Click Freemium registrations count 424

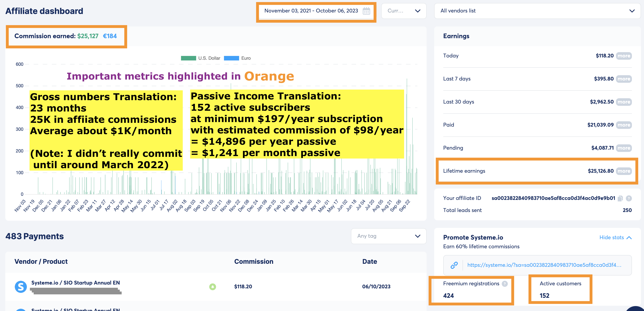449,296
